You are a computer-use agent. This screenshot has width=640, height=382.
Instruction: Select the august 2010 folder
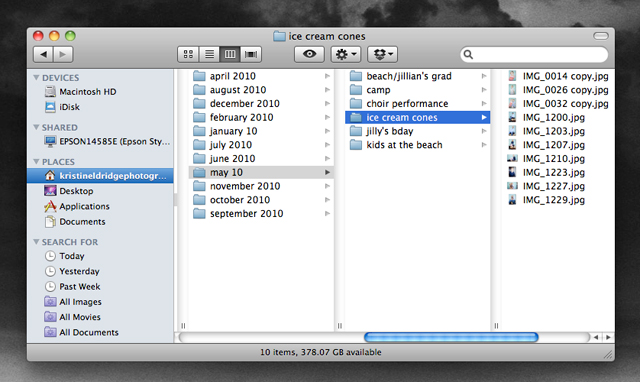point(261,90)
